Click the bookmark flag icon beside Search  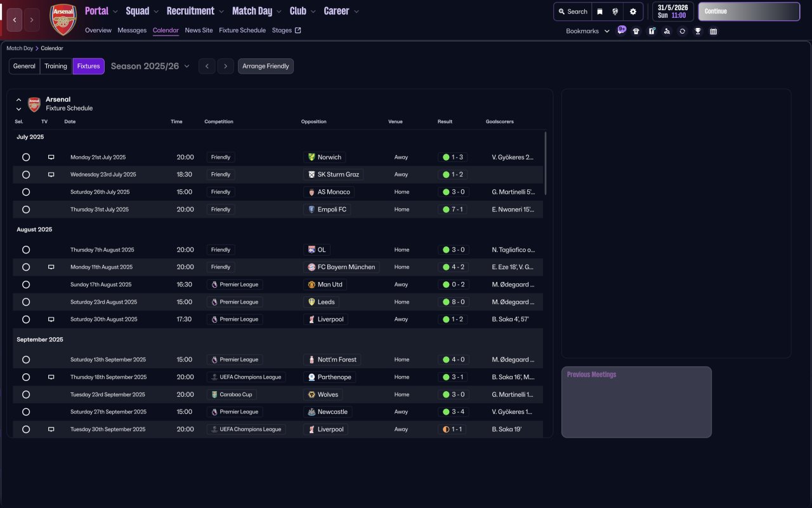click(x=599, y=11)
